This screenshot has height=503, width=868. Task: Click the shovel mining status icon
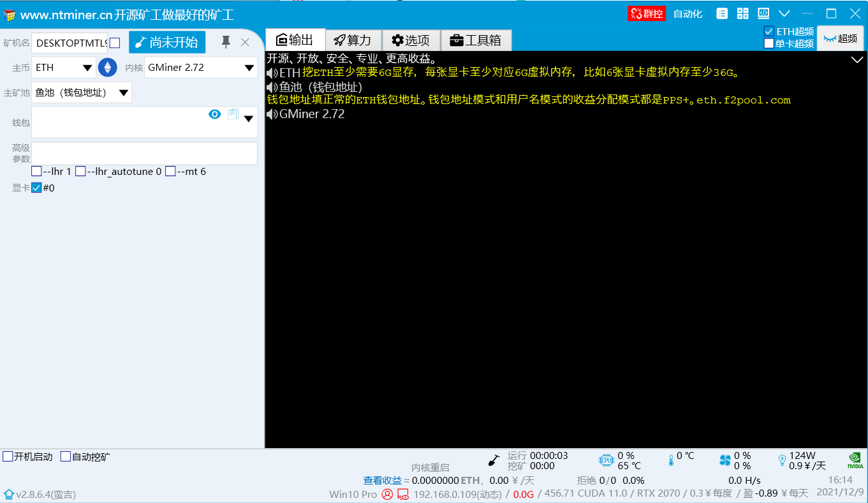coord(494,460)
